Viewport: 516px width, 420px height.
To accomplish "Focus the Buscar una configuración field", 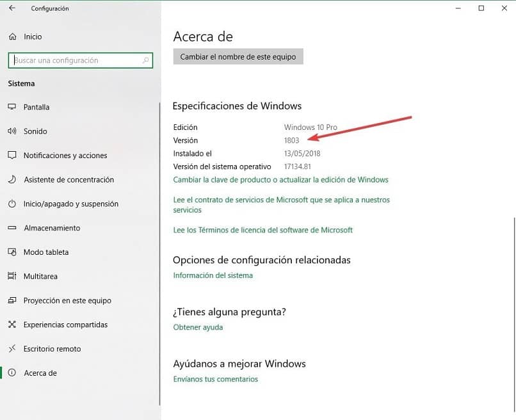I will point(81,60).
